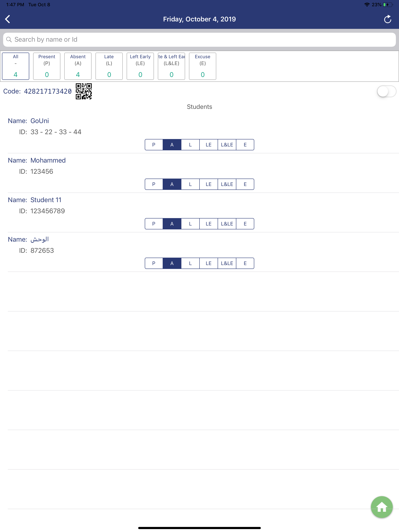Mark Mohammed as L&LE
The width and height of the screenshot is (399, 532).
[x=227, y=184]
